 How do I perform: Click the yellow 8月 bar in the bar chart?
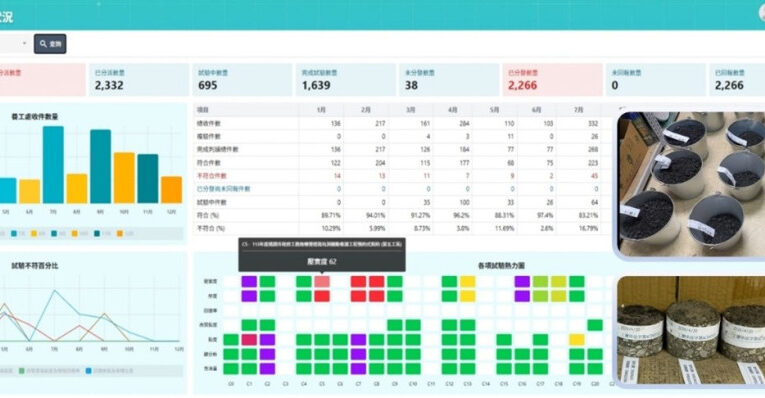point(77,189)
